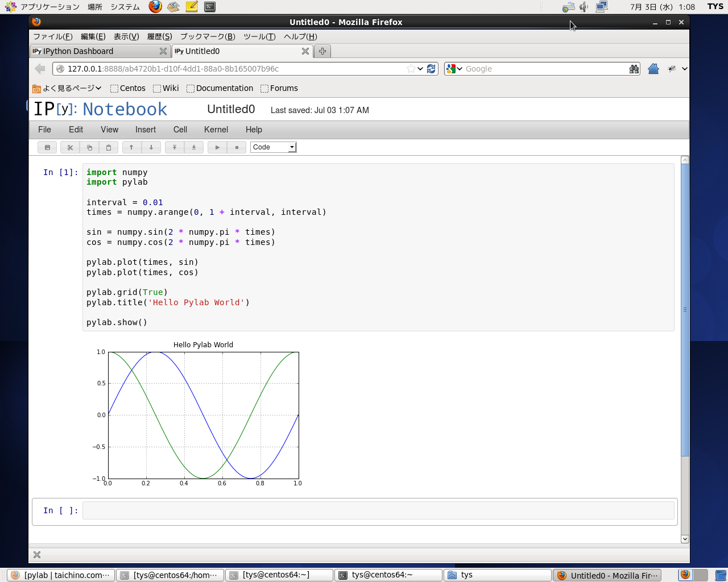Click the Untitled0 notebook name to rename
Viewport: 728px width, 582px height.
click(231, 109)
